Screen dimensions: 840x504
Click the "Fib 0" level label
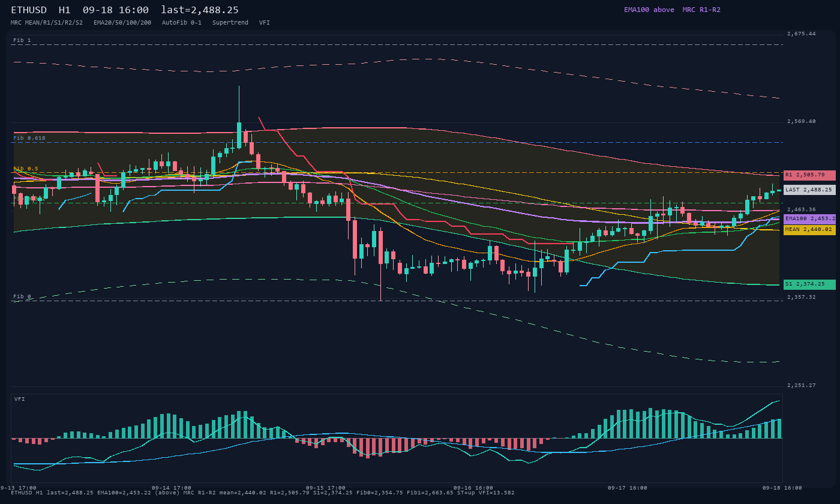point(22,296)
